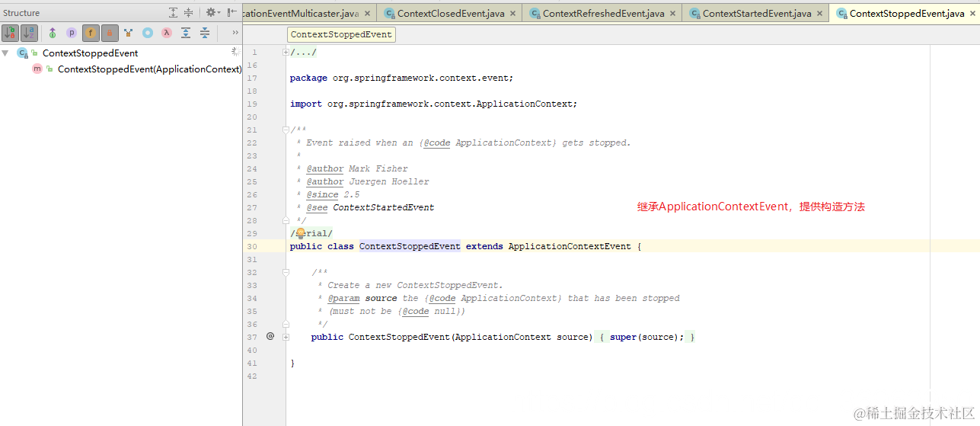Click ContextStoppedEvent class name on line 30
The height and width of the screenshot is (426, 980).
tap(410, 246)
